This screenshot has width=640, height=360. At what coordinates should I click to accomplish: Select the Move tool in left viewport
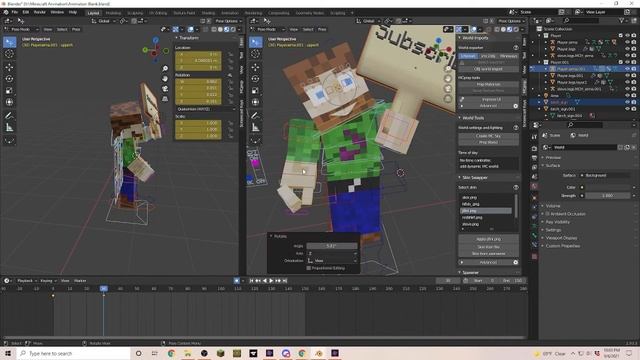9,67
